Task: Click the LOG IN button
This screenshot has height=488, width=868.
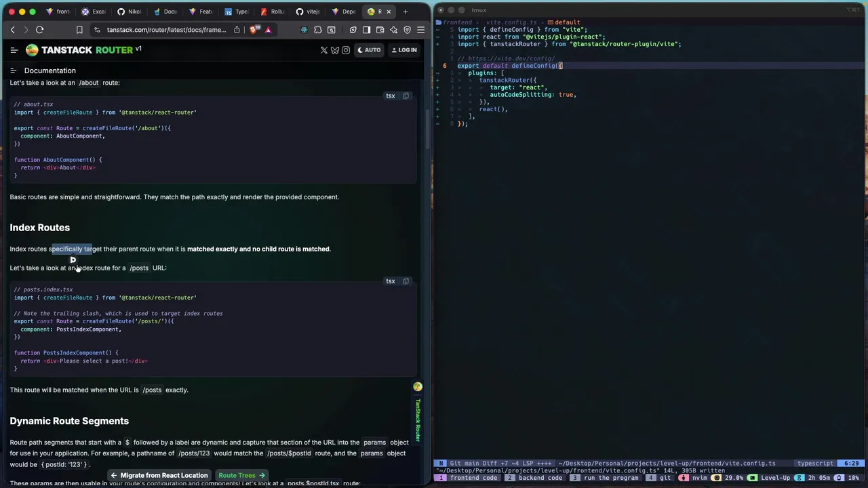Action: [404, 50]
